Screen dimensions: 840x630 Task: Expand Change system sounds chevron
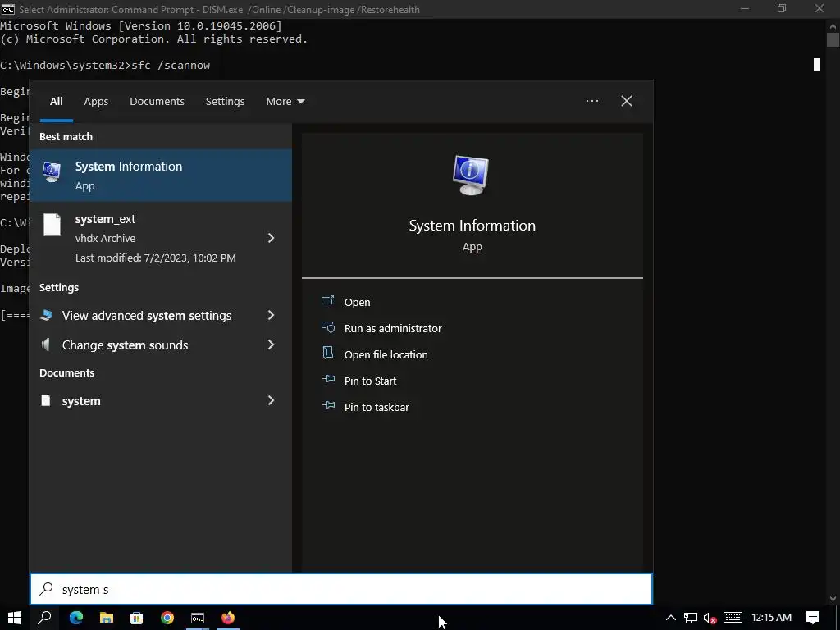[x=271, y=345]
